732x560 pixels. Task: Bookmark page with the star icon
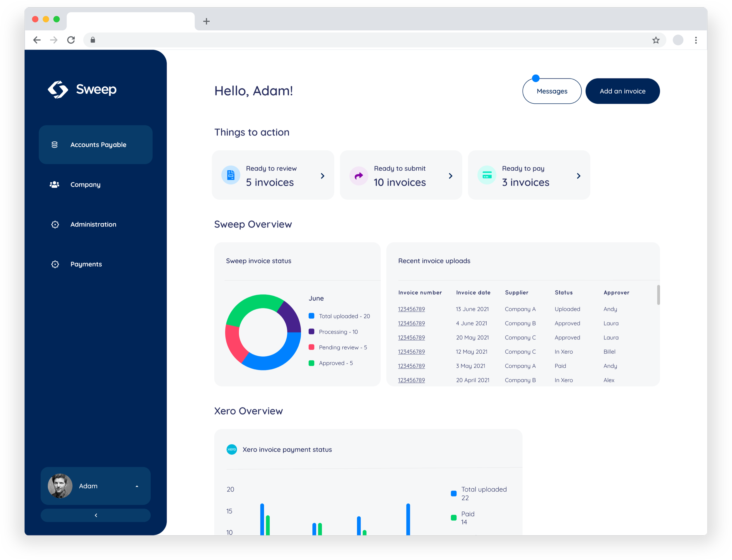(656, 40)
